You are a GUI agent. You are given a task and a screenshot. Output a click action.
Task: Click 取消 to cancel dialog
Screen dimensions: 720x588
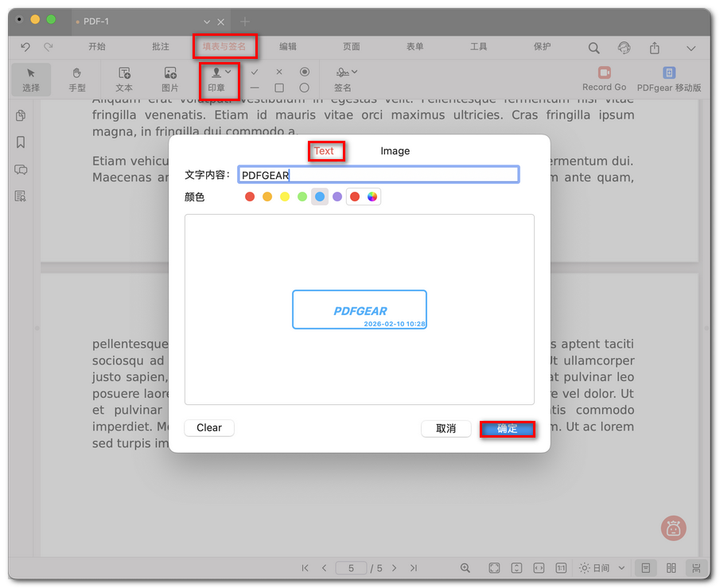coord(446,429)
